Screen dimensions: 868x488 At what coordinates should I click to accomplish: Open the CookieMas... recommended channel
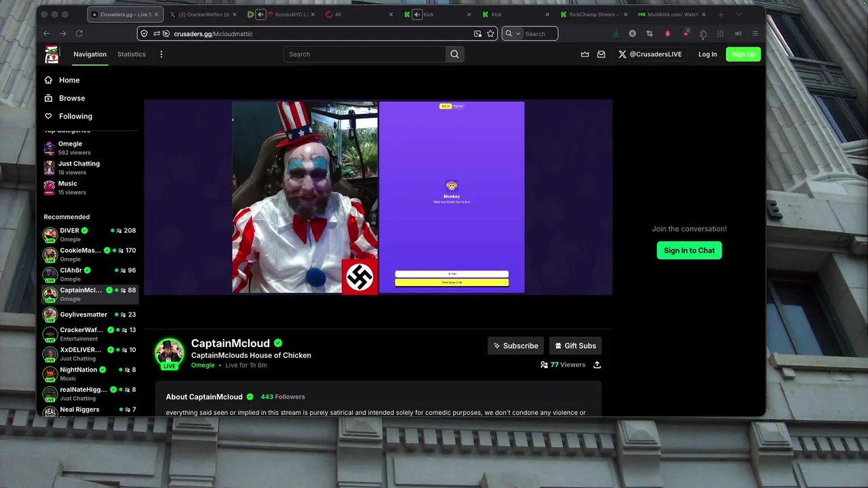tap(90, 254)
